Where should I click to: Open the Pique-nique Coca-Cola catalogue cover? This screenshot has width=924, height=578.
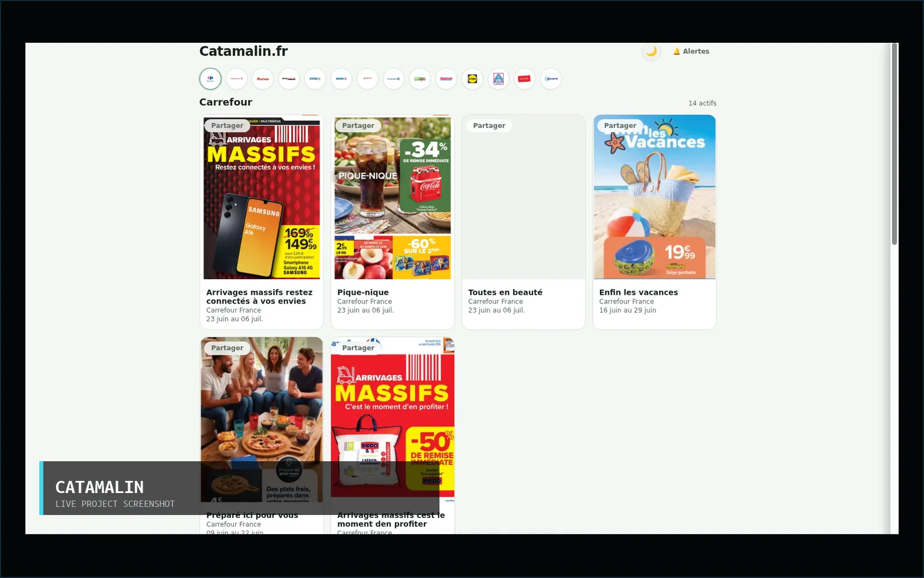[x=393, y=197]
